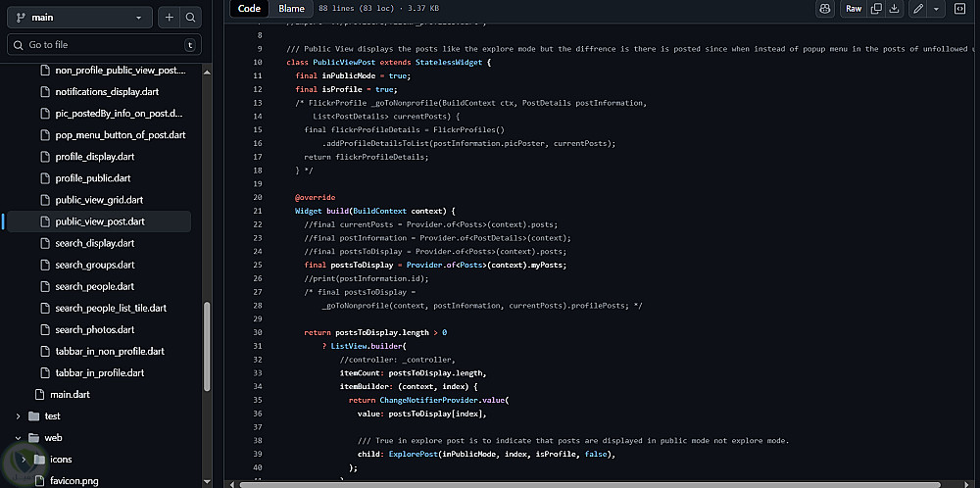Collapse the web folder chevron
Image resolution: width=980 pixels, height=488 pixels.
[x=18, y=438]
